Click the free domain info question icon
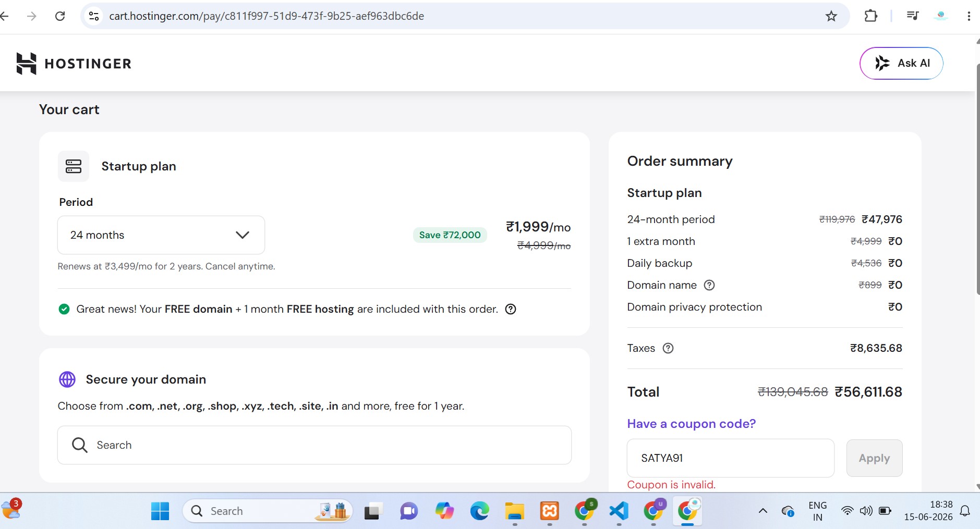The image size is (980, 529). click(511, 309)
